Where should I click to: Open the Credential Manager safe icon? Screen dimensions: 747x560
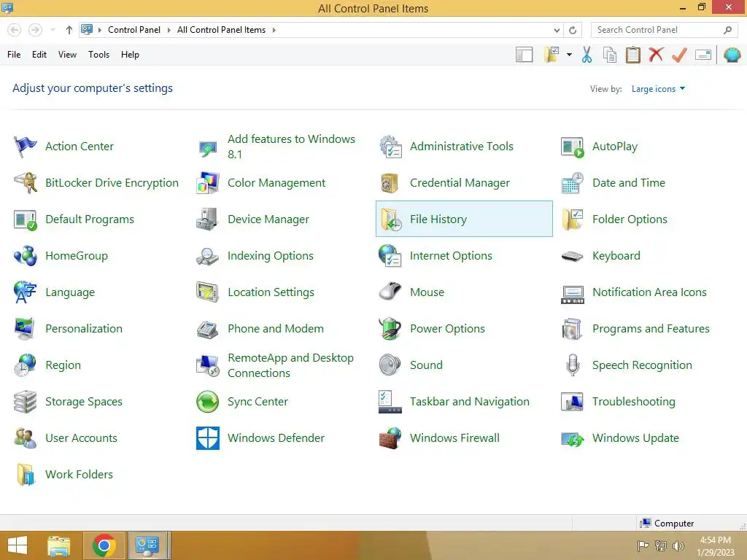click(390, 183)
